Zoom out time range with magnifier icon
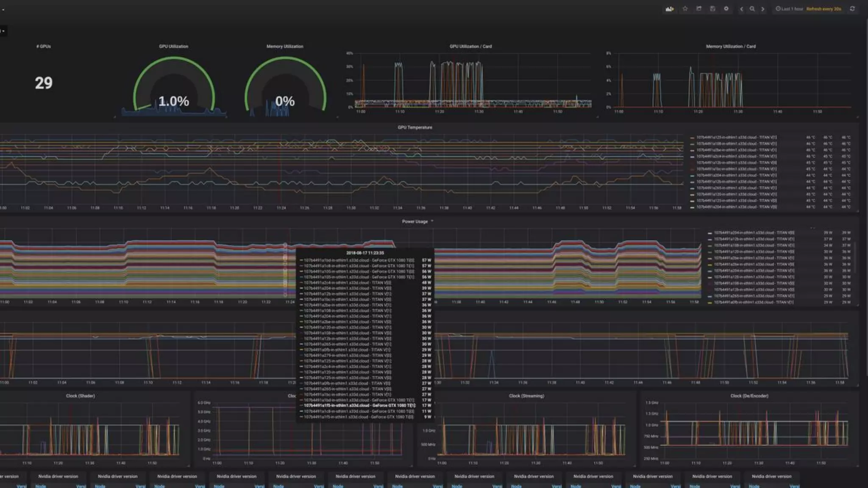The width and height of the screenshot is (868, 488). [x=752, y=9]
